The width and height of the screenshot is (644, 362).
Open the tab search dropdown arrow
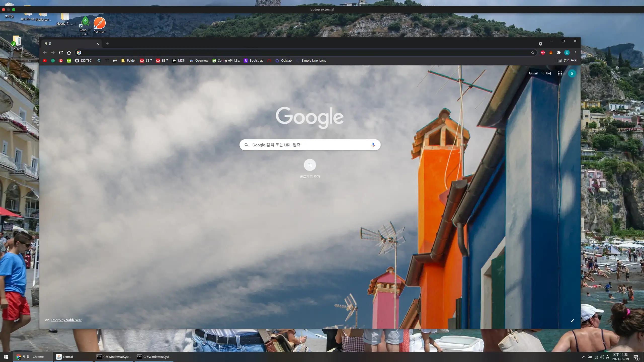click(540, 44)
